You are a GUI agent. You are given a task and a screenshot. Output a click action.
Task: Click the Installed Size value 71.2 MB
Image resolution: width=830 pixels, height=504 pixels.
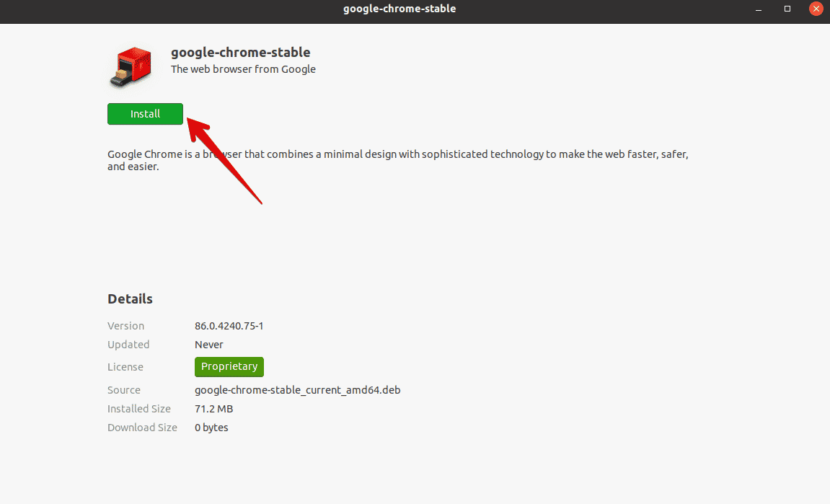pyautogui.click(x=213, y=409)
